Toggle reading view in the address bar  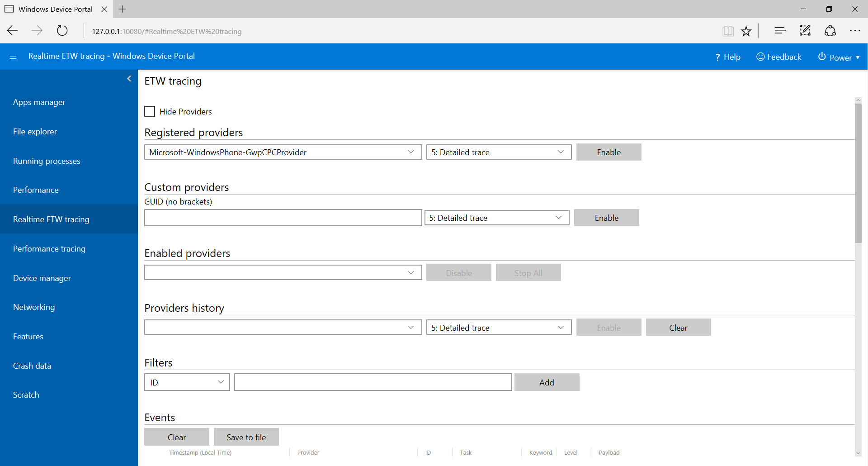pos(728,31)
